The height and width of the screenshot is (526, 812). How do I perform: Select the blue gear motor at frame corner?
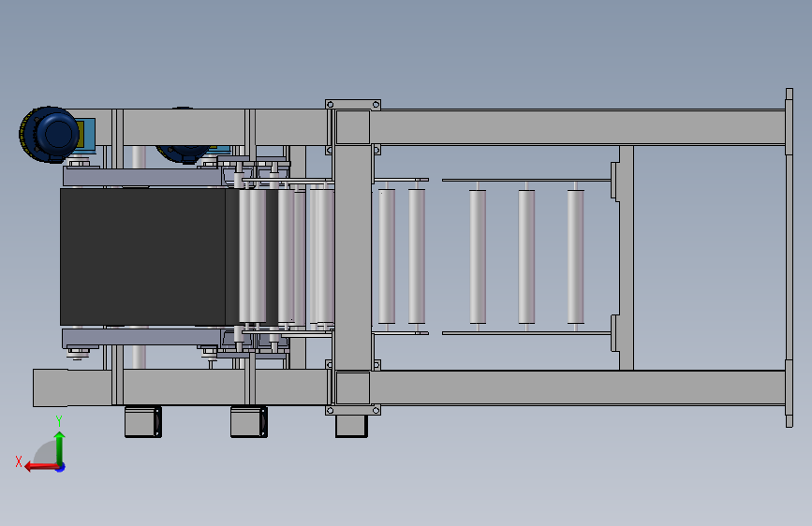[50, 135]
